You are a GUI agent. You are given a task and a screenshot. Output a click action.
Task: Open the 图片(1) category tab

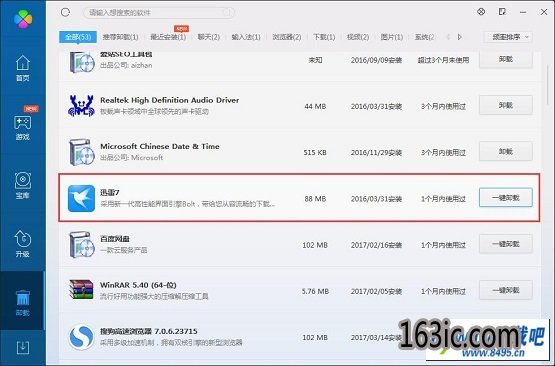(392, 37)
